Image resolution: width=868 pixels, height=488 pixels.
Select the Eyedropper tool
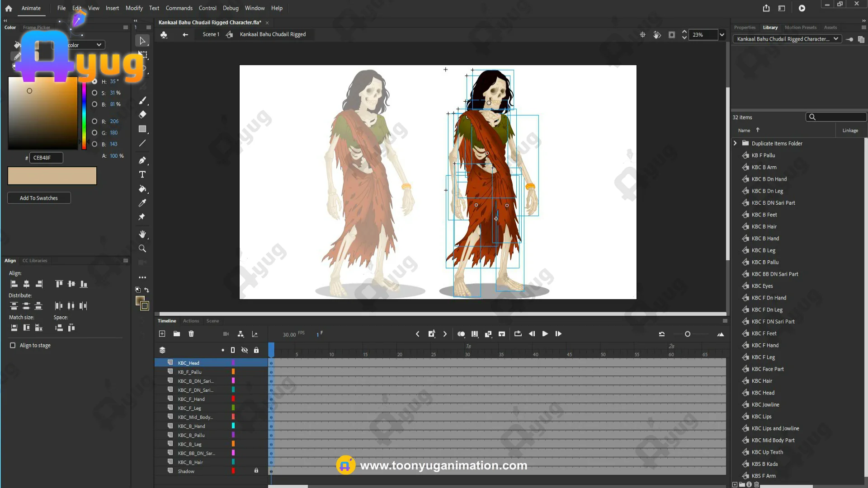tap(142, 203)
